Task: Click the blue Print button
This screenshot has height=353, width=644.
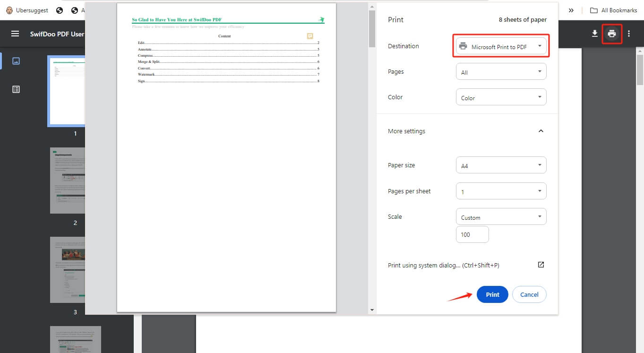Action: (x=492, y=294)
